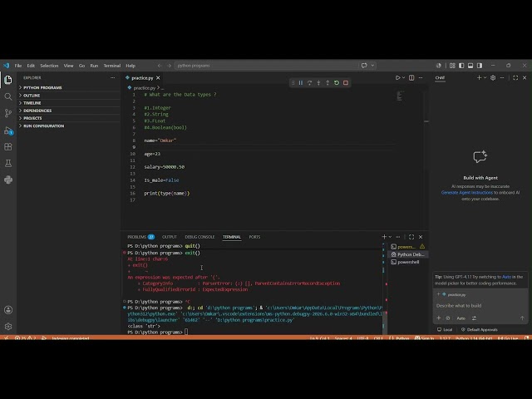This screenshot has width=532, height=399.
Task: Open the Help menu
Action: 131,66
